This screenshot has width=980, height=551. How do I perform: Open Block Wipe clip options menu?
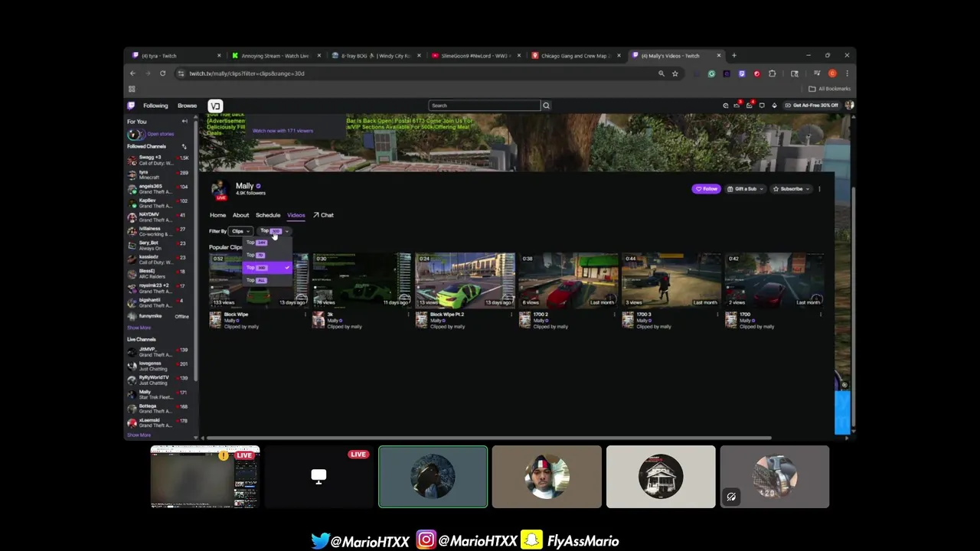[305, 315]
